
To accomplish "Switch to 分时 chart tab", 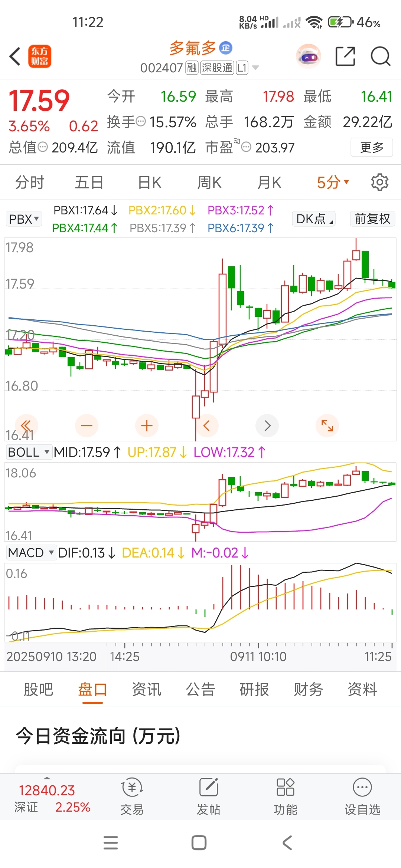I will 30,183.
